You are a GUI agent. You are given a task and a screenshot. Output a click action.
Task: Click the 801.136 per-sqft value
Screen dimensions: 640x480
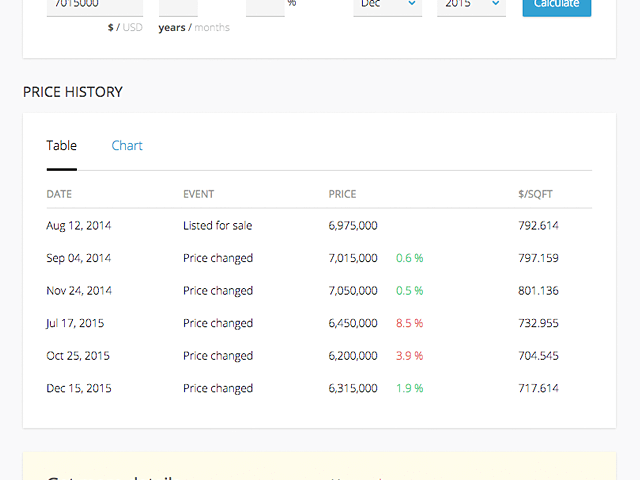point(538,291)
